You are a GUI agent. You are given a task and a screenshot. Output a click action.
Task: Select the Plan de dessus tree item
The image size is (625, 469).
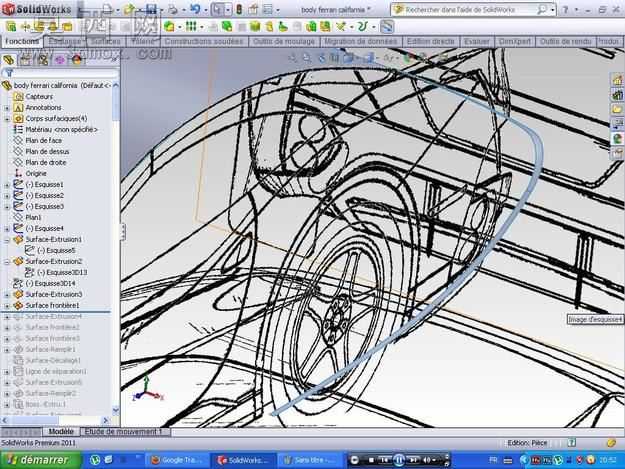tap(47, 151)
